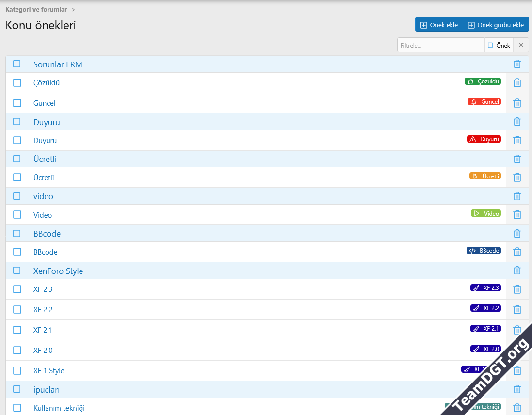This screenshot has height=415, width=532.
Task: Click trash icon for Video prefix
Action: pos(517,215)
